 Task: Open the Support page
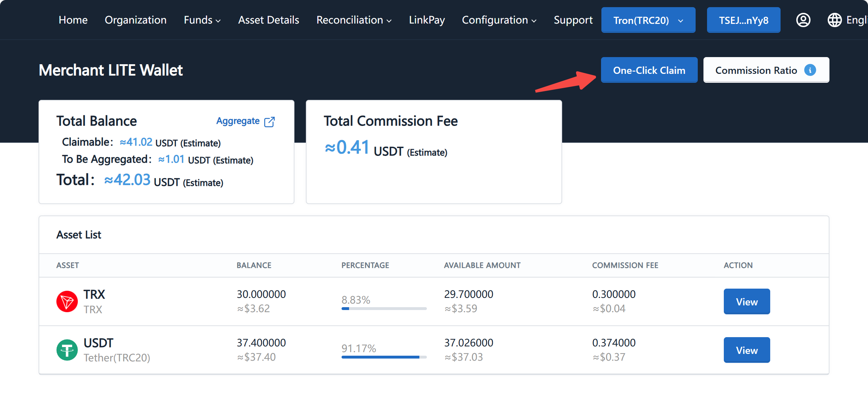tap(573, 20)
